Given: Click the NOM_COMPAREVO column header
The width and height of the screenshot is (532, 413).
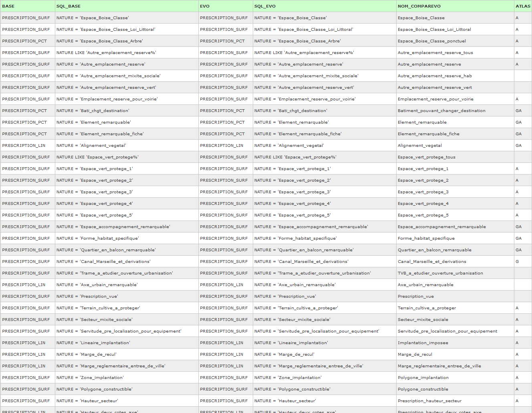Looking at the screenshot, I should (x=419, y=6).
